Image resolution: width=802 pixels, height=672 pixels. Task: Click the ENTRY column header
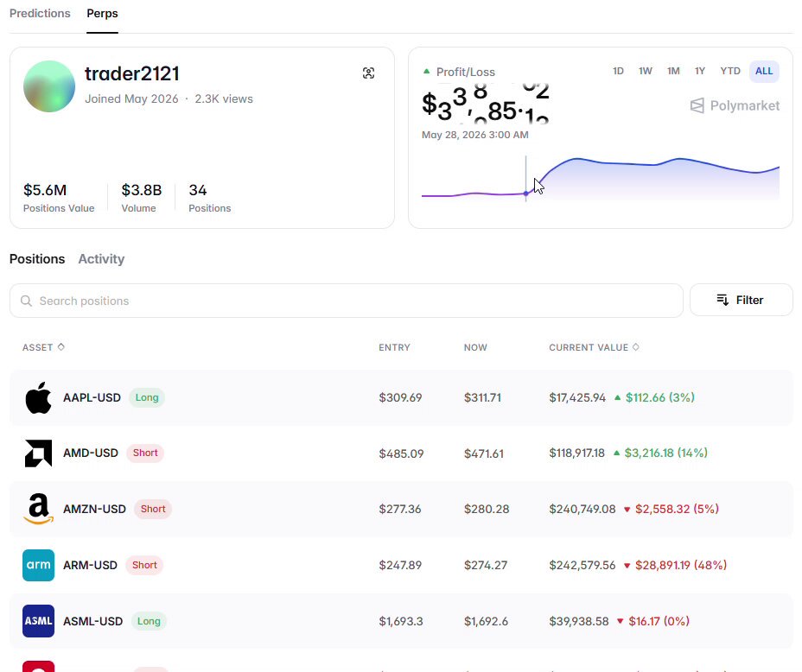point(394,347)
